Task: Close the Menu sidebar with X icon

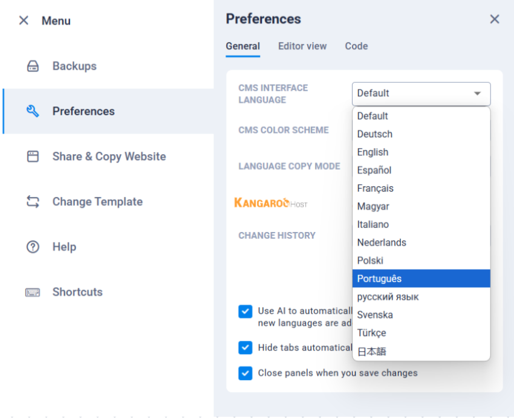Action: (x=24, y=21)
